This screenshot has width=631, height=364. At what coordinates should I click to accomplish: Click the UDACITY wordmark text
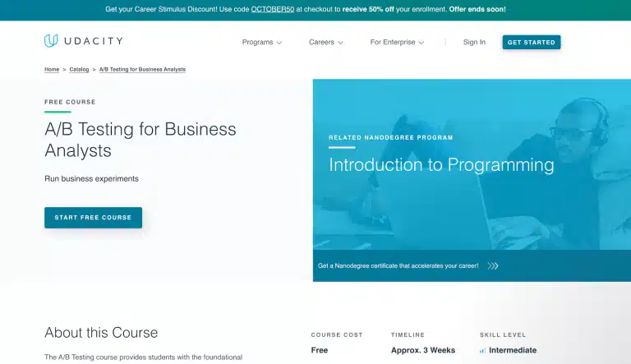point(94,41)
